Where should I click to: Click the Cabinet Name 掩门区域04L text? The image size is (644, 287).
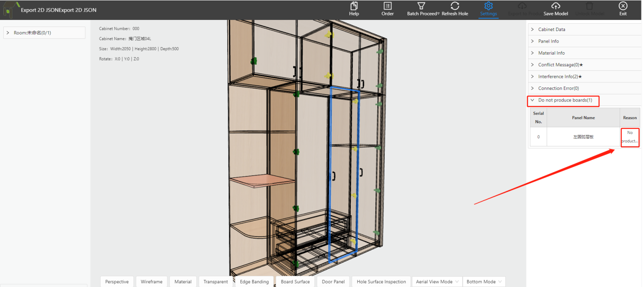point(125,39)
